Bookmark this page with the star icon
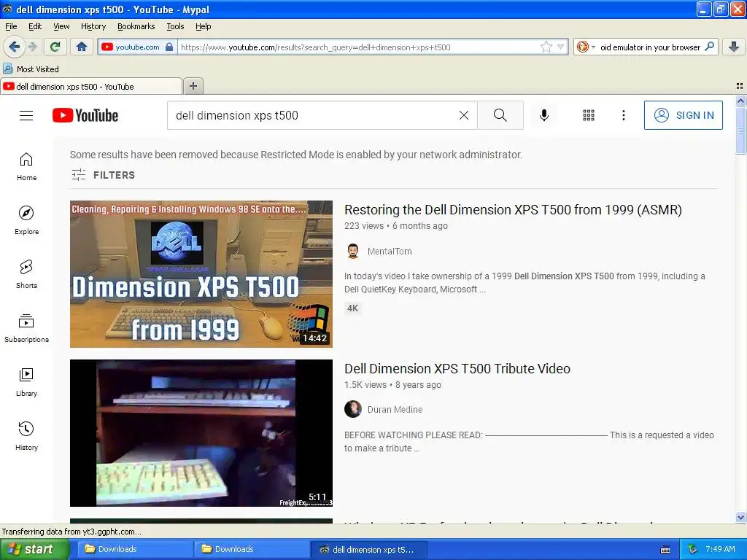 [546, 47]
